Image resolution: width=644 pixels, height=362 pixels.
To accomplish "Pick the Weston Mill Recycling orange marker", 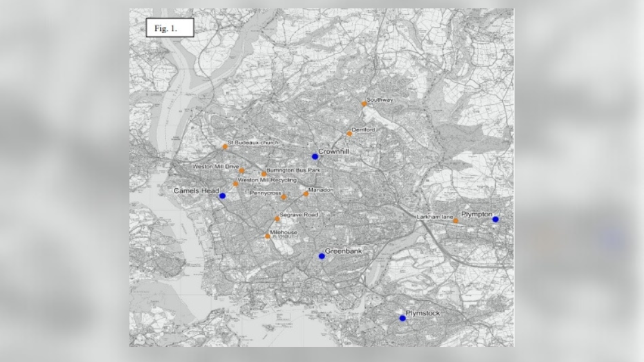I will pyautogui.click(x=236, y=184).
